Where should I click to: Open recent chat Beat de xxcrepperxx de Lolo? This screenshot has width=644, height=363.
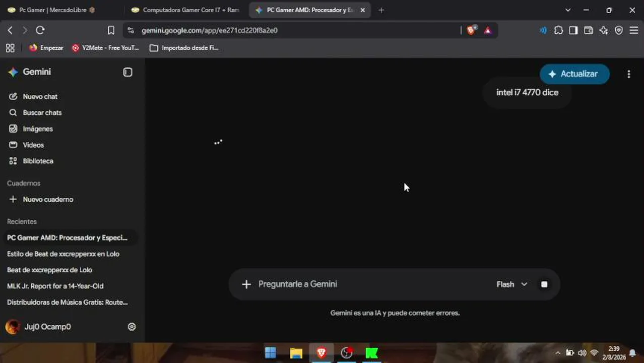(x=50, y=270)
